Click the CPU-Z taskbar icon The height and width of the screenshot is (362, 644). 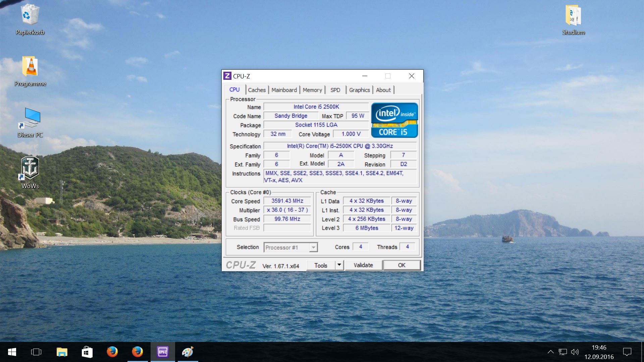pyautogui.click(x=163, y=352)
